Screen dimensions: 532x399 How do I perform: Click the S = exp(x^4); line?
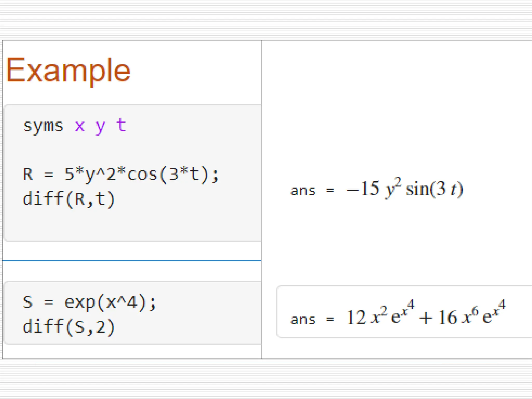tap(89, 303)
